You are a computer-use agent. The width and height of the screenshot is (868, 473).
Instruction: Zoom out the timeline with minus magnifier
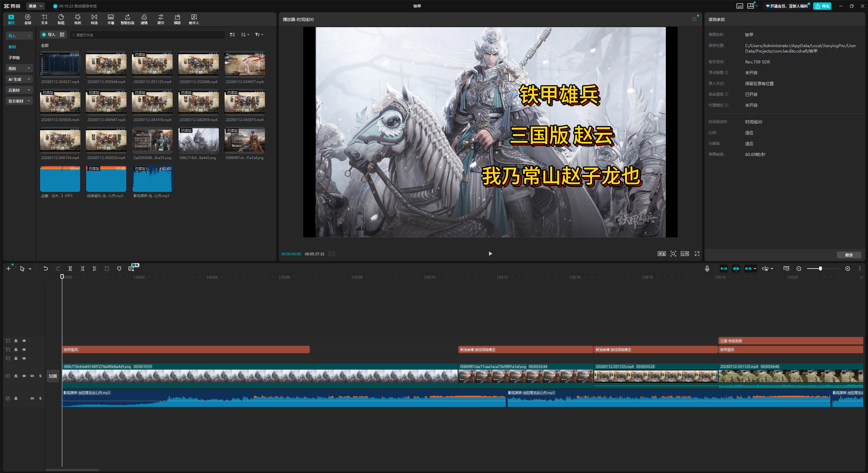(799, 269)
